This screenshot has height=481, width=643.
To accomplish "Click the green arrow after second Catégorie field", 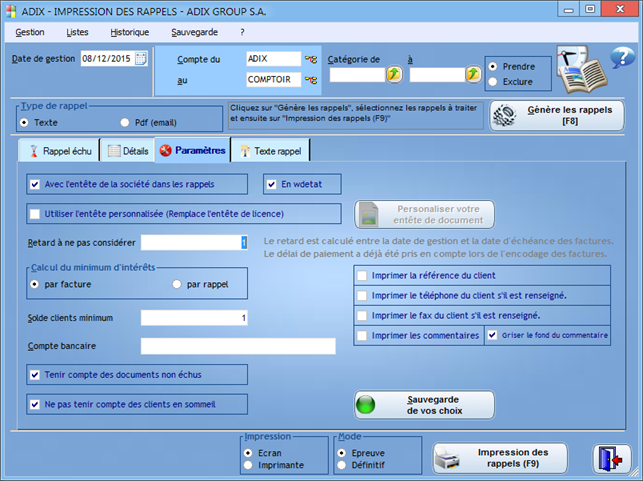I will click(x=473, y=74).
